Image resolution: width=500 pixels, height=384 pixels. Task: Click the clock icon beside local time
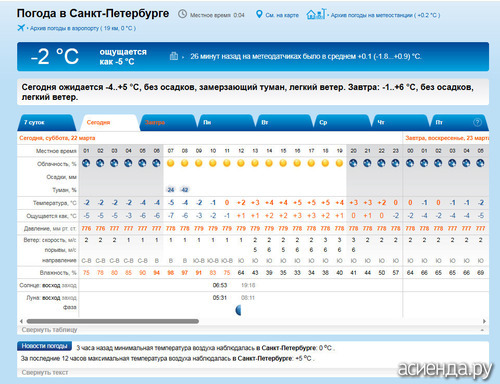click(182, 14)
